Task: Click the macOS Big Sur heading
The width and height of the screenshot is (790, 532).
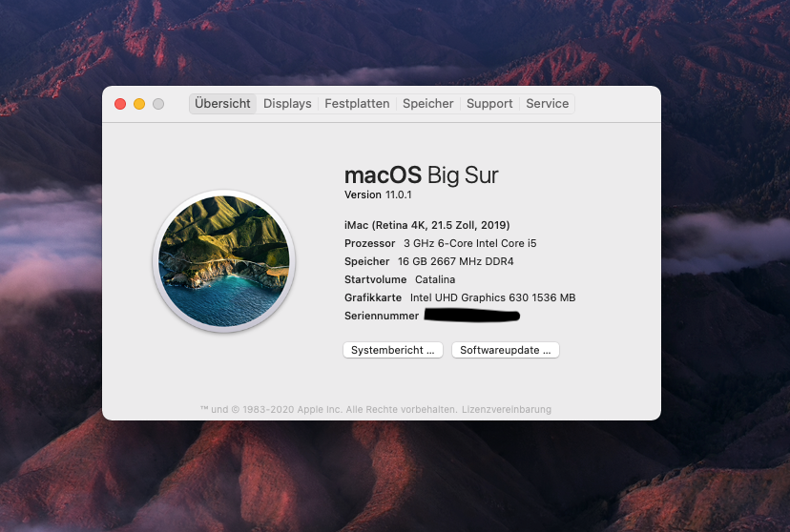Action: [421, 175]
